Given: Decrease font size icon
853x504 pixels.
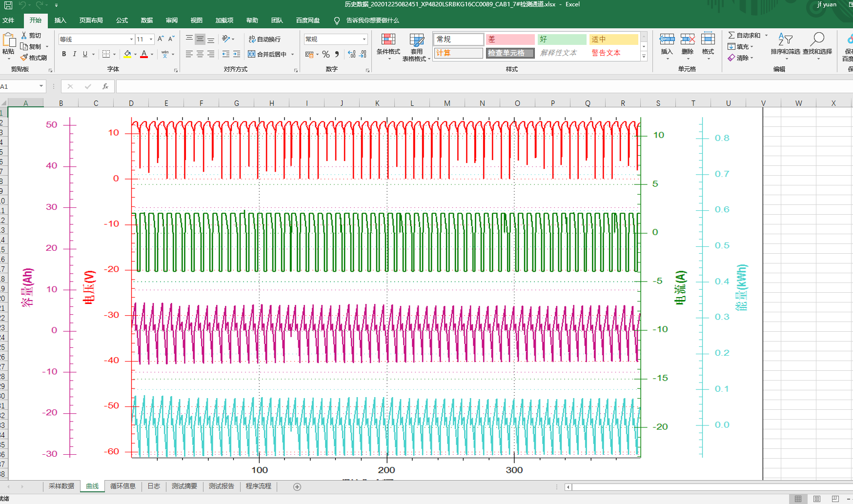Looking at the screenshot, I should pos(171,39).
